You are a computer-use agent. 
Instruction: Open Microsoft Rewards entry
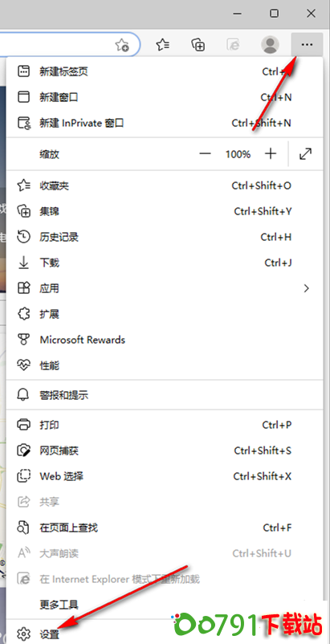tap(165, 340)
